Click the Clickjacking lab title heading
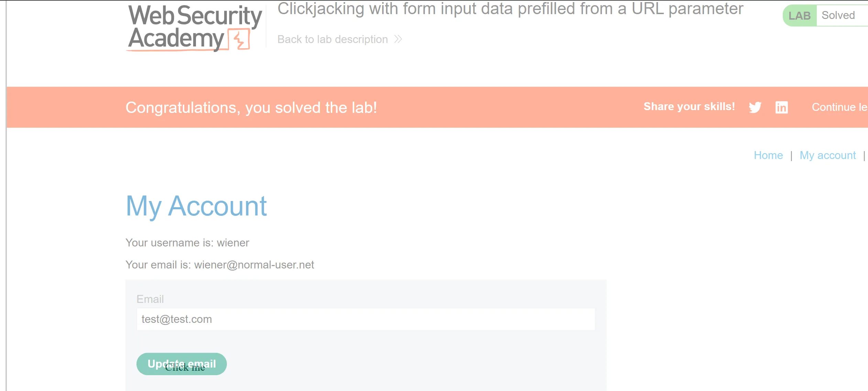The height and width of the screenshot is (391, 868). click(510, 9)
